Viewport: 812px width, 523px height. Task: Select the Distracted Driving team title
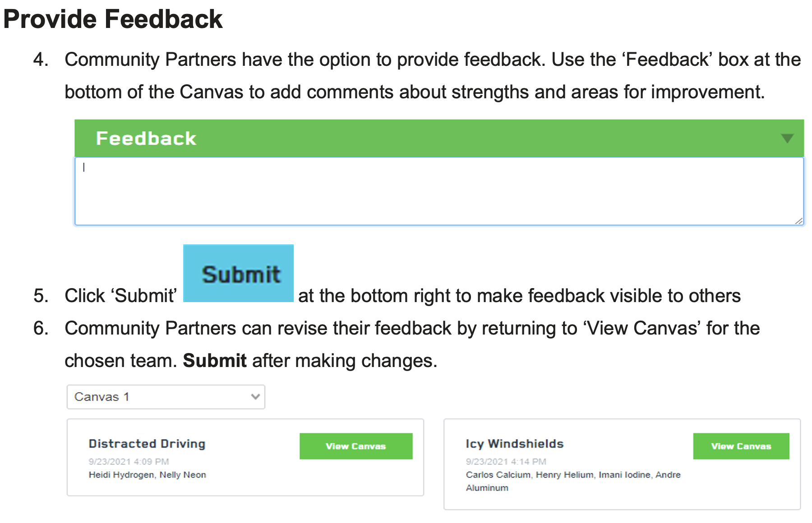click(147, 444)
